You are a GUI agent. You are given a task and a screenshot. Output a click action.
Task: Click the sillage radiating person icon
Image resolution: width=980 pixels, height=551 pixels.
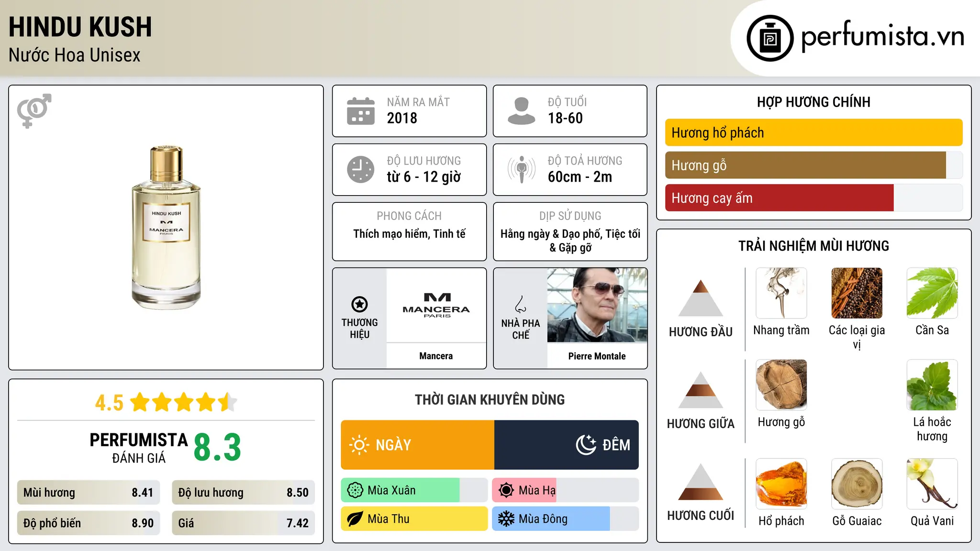[522, 169]
